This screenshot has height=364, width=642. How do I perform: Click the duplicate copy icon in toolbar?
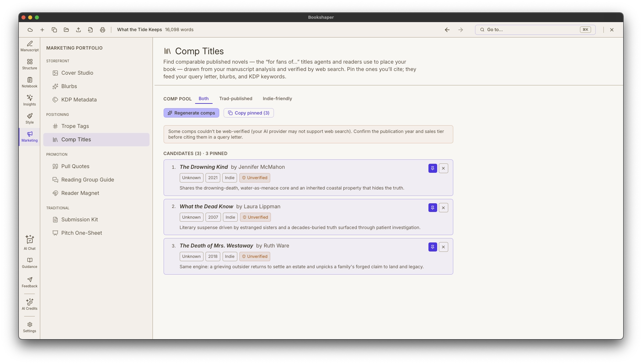[54, 30]
